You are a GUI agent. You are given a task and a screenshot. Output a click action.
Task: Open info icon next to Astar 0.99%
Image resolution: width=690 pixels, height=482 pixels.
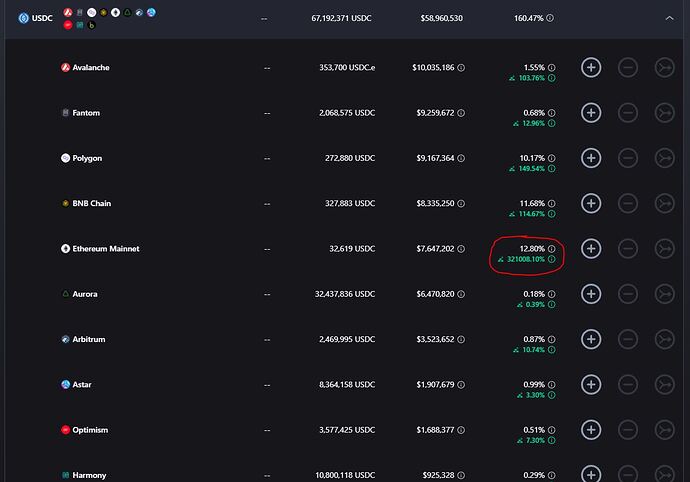pyautogui.click(x=551, y=385)
